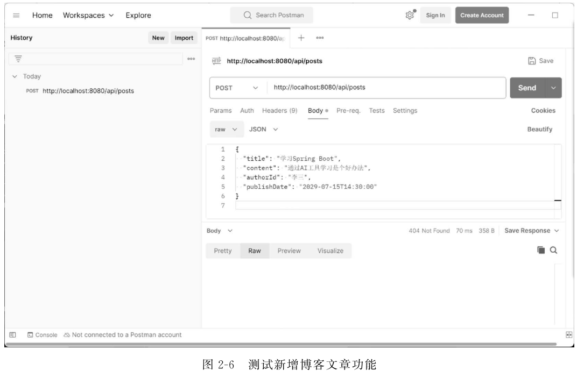This screenshot has width=577, height=392.
Task: Open Headers (9) tab
Action: point(280,111)
